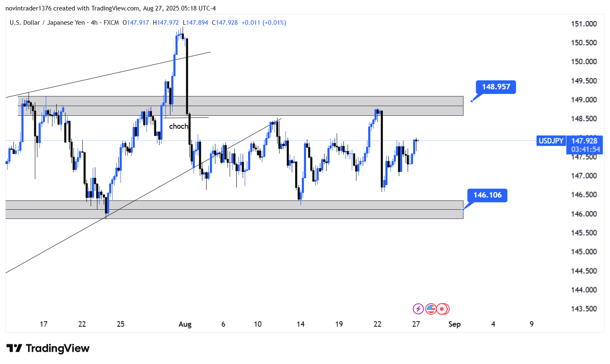Click the 22 August date axis label
The width and height of the screenshot is (610, 364).
click(x=377, y=324)
